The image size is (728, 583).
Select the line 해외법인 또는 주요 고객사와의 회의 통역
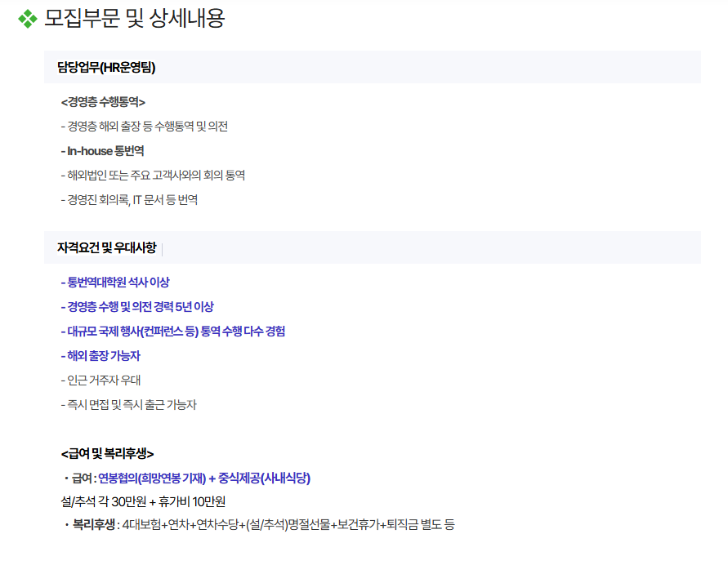[x=153, y=176]
